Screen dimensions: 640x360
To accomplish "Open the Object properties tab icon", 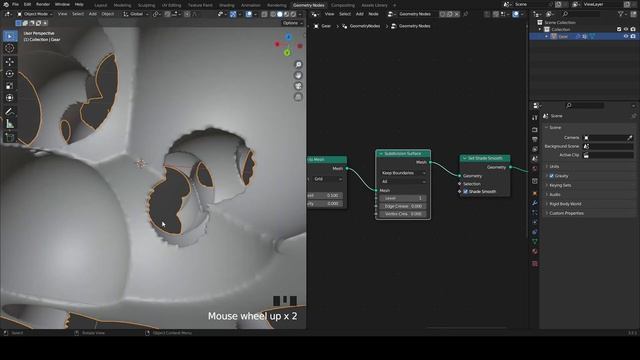I will pos(535,193).
